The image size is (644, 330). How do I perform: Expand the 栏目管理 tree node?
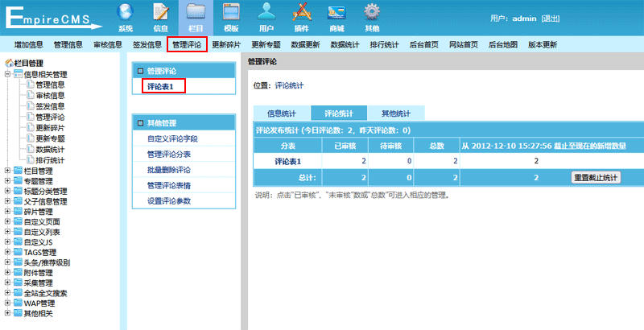coord(8,171)
